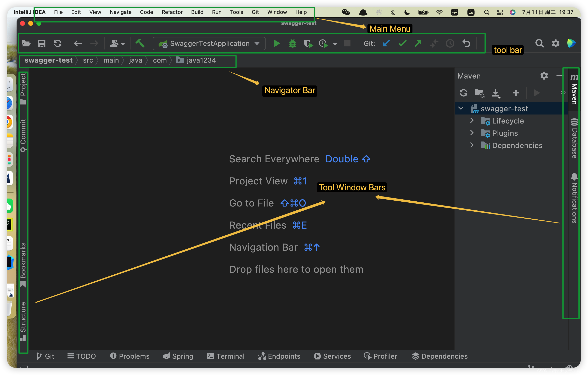Open Search Everywhere magnifier icon
588x375 pixels.
point(539,44)
